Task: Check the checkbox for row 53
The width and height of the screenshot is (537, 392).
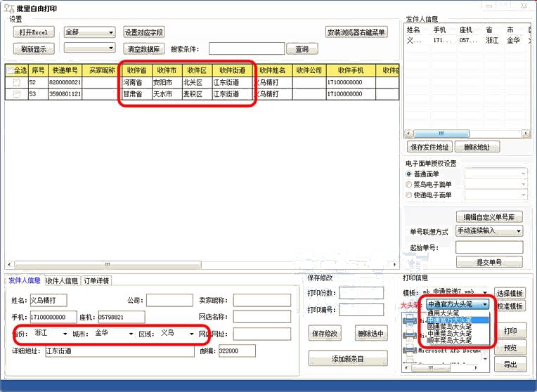Action: pyautogui.click(x=17, y=93)
